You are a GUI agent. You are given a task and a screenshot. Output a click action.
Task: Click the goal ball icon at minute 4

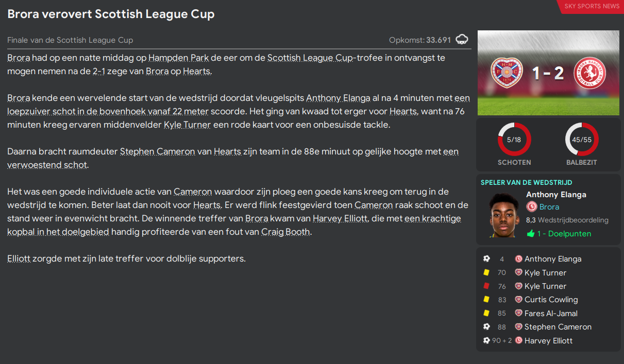point(486,259)
